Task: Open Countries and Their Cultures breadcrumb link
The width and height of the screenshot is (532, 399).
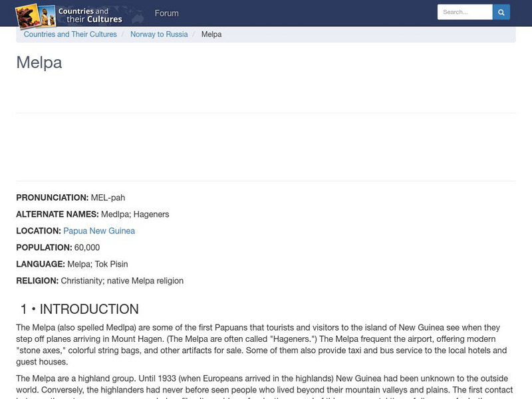Action: click(x=70, y=35)
